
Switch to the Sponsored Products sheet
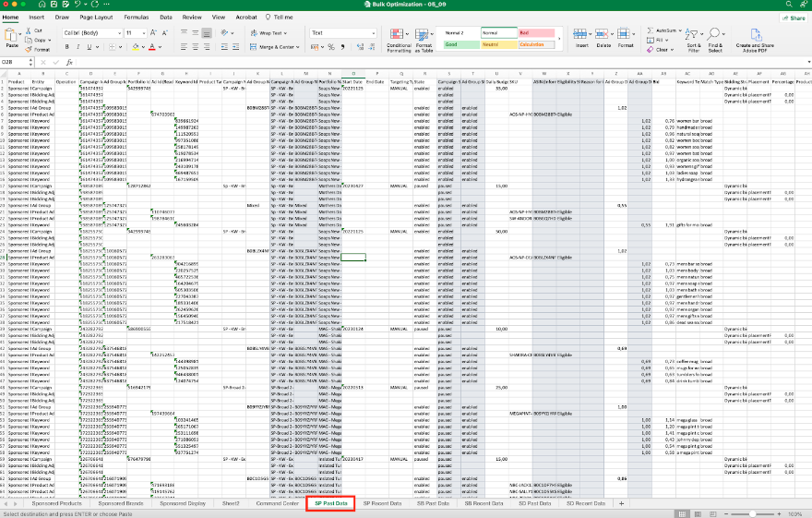tap(57, 503)
